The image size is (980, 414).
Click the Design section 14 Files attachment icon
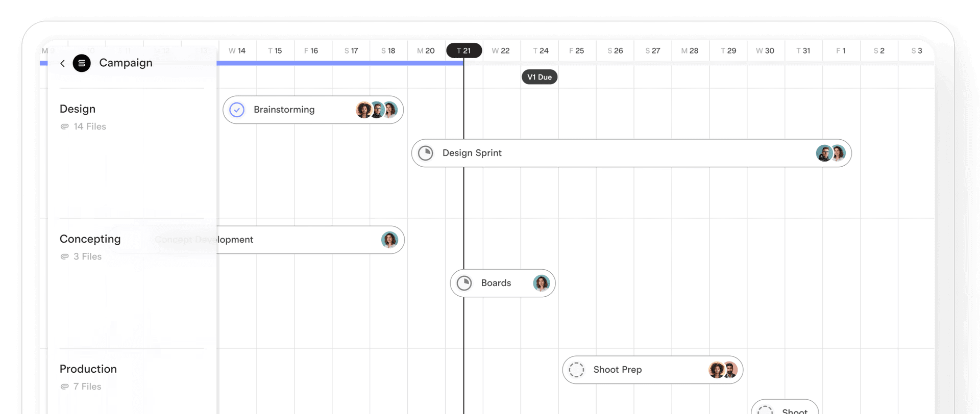64,126
